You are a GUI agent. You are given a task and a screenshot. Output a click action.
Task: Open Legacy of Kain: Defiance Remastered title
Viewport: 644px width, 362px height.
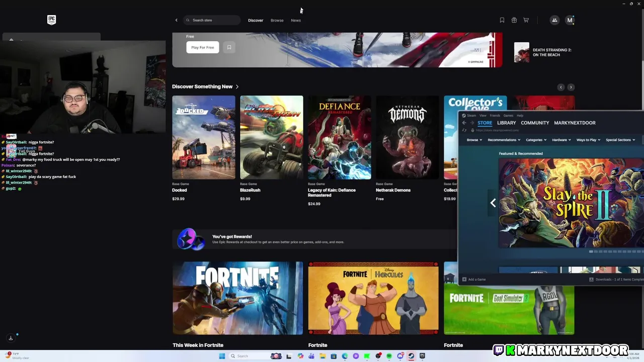(x=332, y=193)
